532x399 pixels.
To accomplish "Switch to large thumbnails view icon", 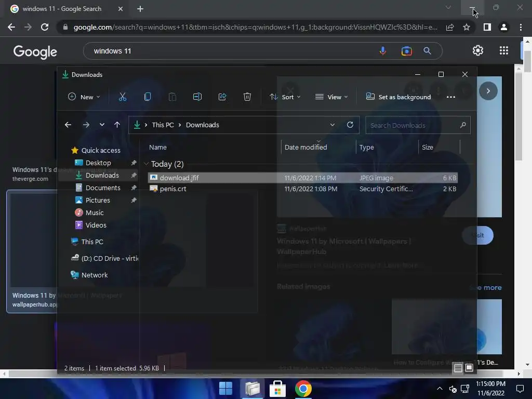I will point(469,368).
